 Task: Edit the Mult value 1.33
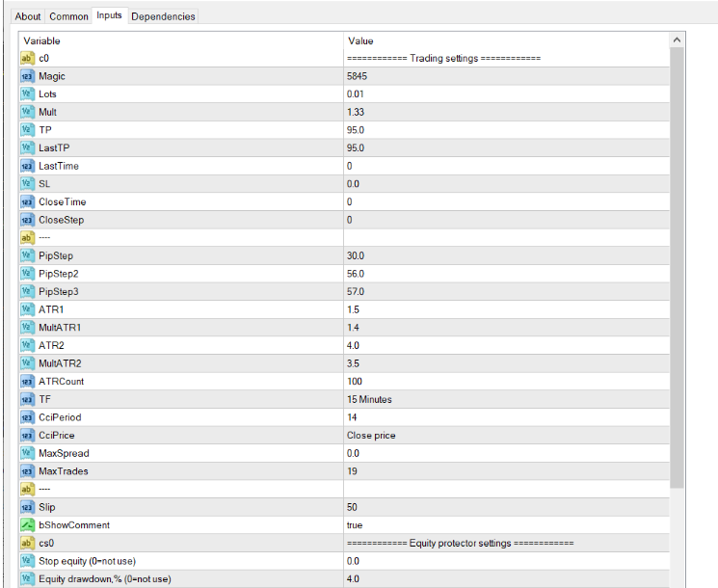(x=506, y=112)
